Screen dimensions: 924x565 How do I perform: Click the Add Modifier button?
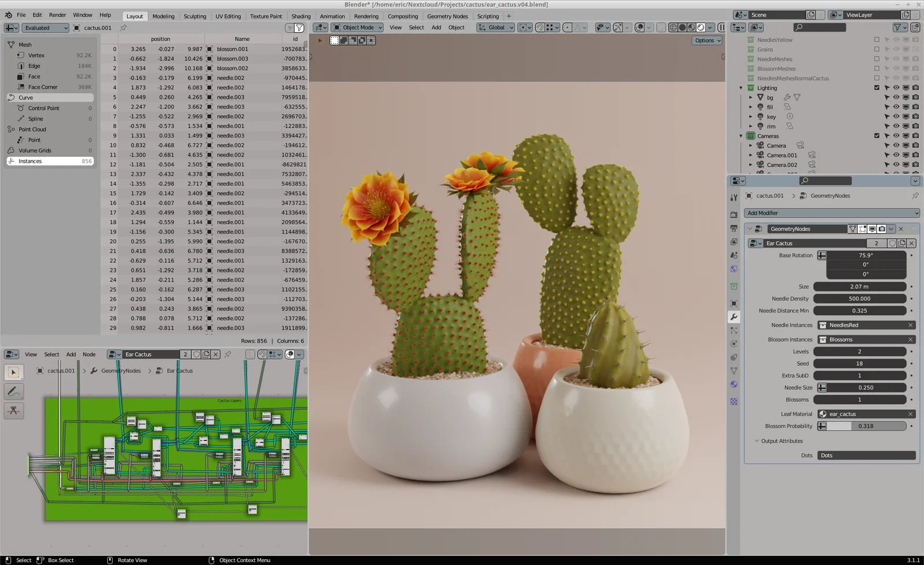(831, 214)
